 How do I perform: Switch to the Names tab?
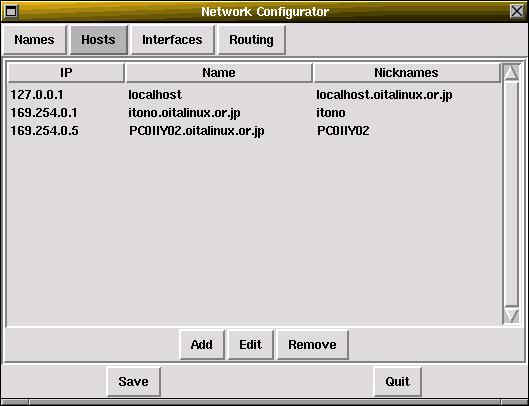coord(34,40)
